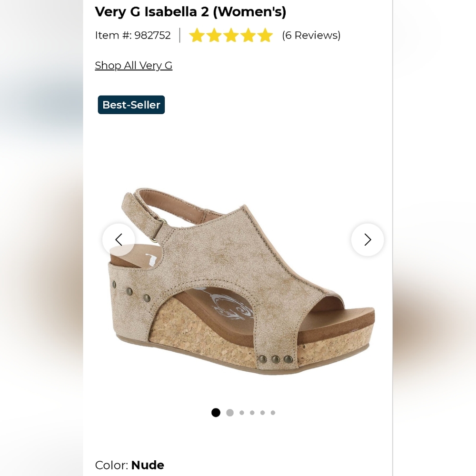Click the fifth yellow rating star
Screen dimensions: 476x476
click(x=265, y=35)
